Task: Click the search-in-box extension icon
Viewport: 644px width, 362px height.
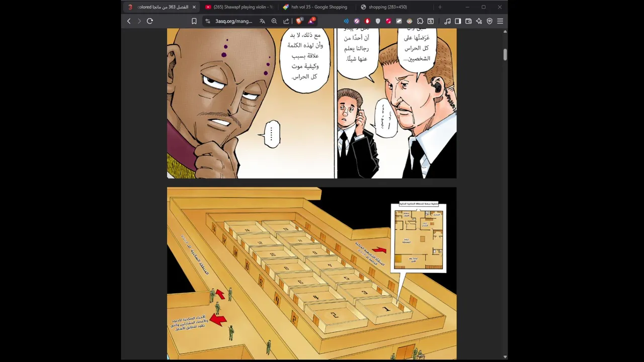Action: click(431, 21)
